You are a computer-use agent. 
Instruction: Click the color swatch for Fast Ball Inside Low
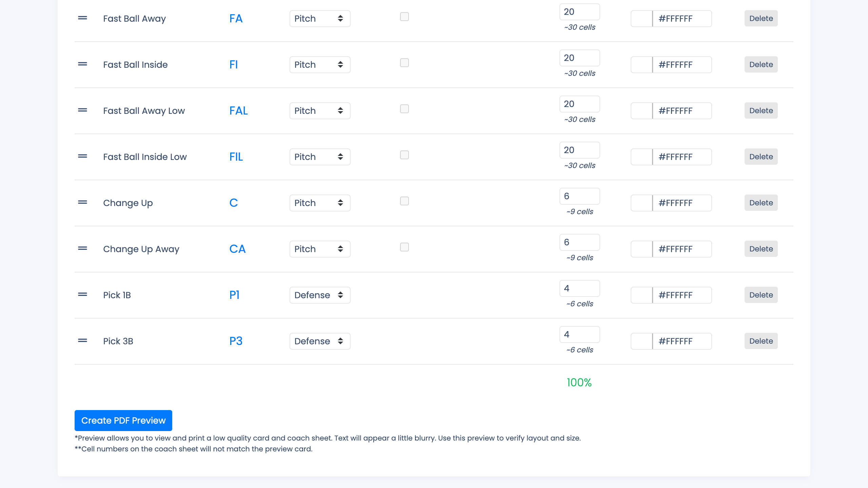642,157
